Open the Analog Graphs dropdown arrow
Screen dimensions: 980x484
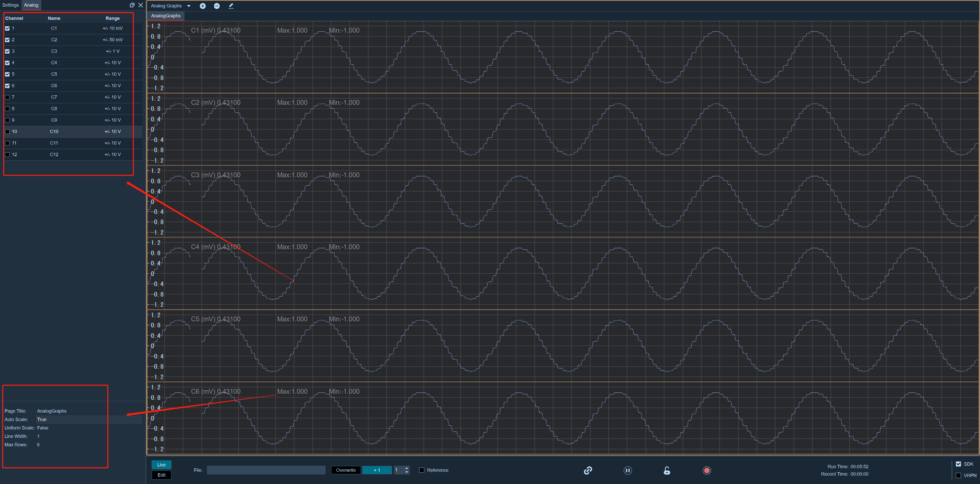[189, 6]
